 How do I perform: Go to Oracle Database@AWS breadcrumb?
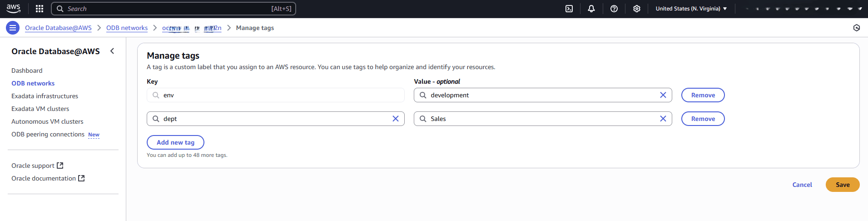(58, 28)
